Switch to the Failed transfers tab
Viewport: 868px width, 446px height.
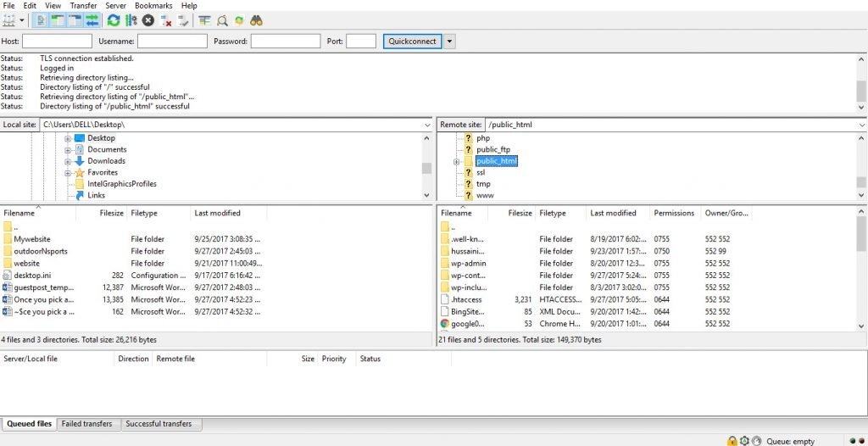89,424
